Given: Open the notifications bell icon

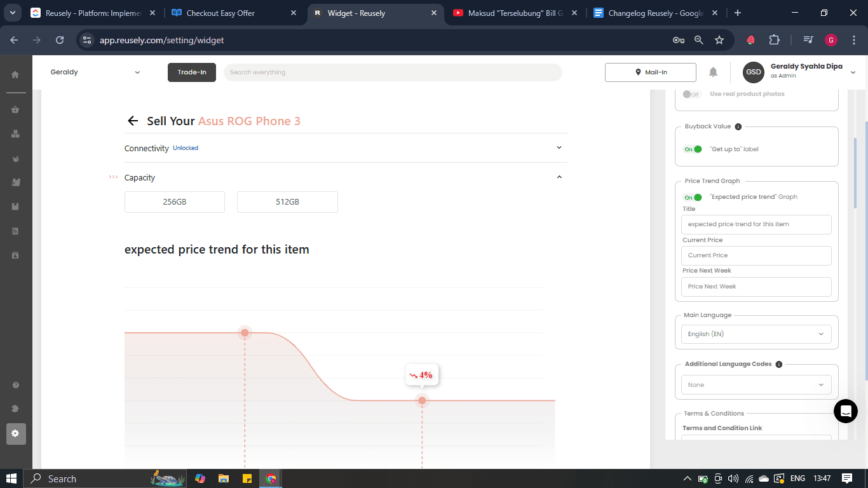Looking at the screenshot, I should click(x=713, y=72).
